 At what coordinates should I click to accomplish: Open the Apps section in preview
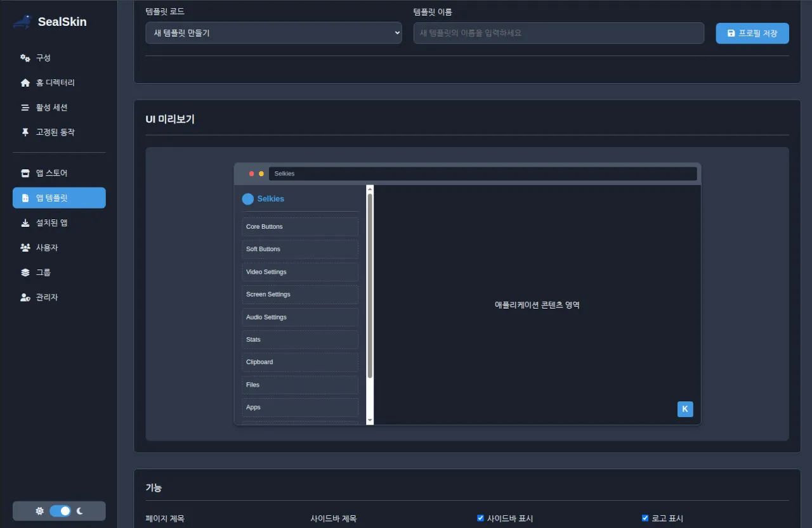pos(300,408)
